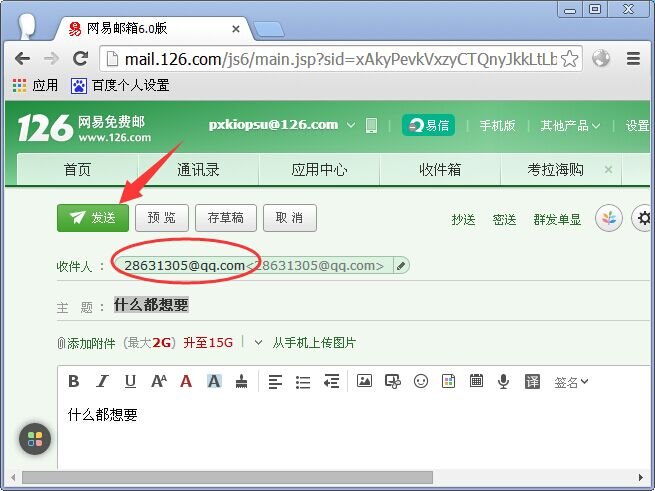Open the 应用 apps bookmark

point(35,85)
